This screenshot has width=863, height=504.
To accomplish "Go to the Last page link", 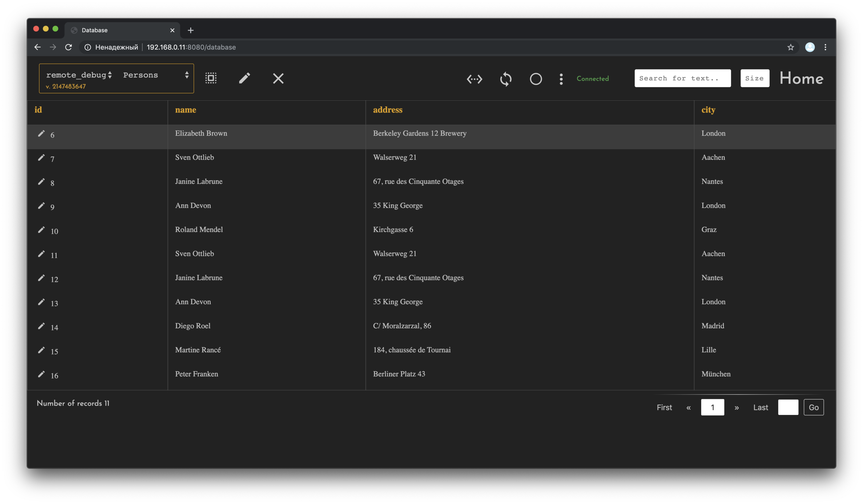I will point(760,407).
